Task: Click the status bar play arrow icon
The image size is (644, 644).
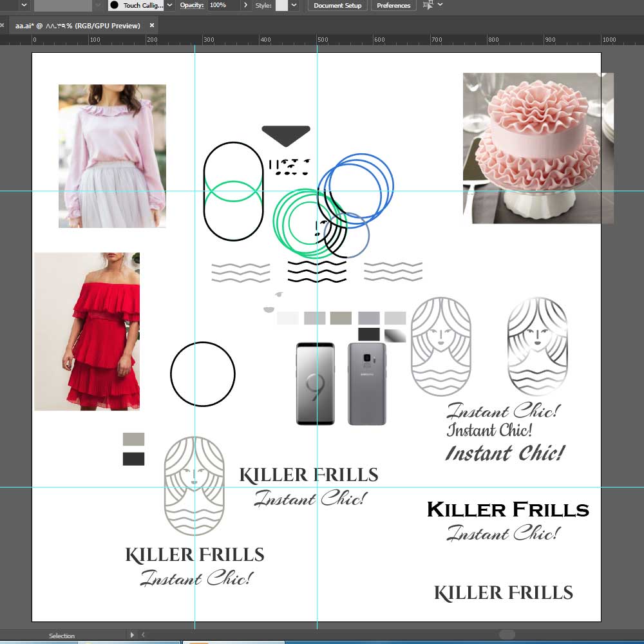Action: (x=132, y=634)
